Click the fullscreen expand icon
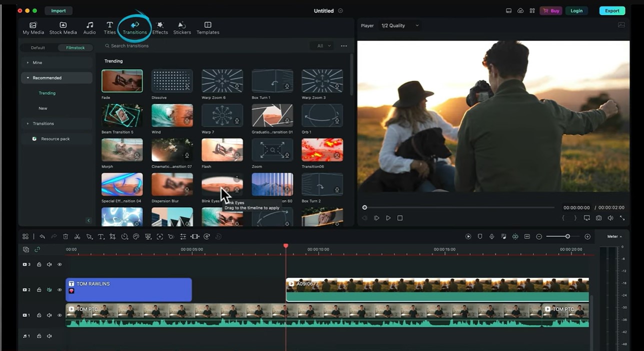644x351 pixels. click(x=622, y=218)
